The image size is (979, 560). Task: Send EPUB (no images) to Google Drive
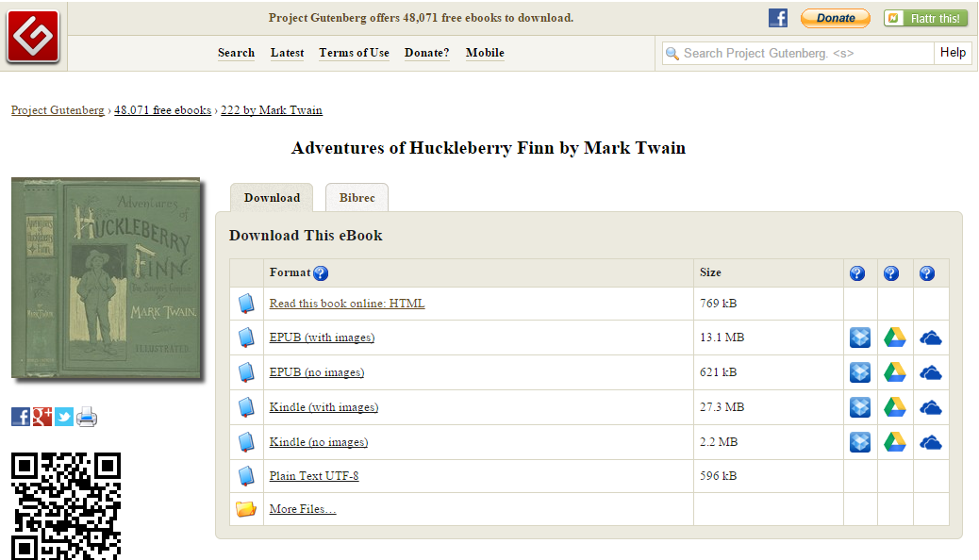[x=895, y=372]
